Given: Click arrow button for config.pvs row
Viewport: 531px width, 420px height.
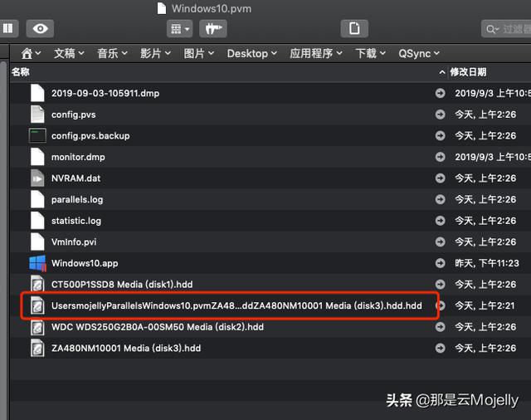Looking at the screenshot, I should (x=441, y=115).
